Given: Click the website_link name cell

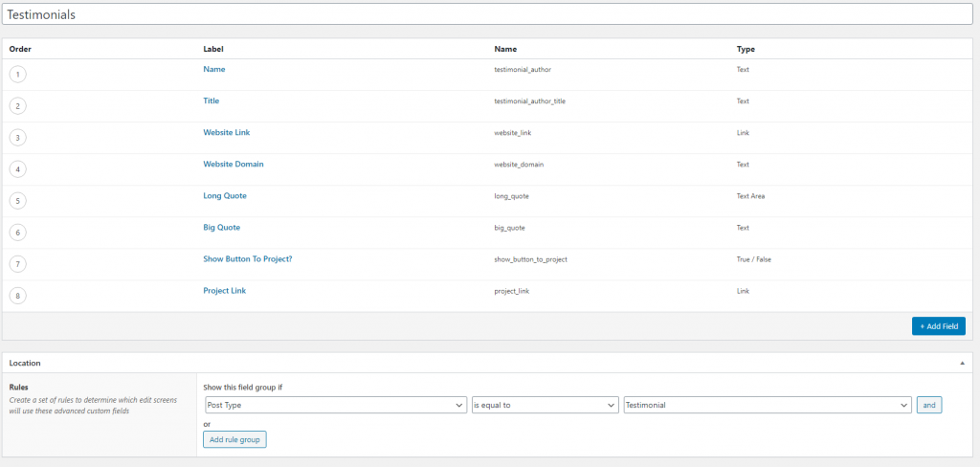Looking at the screenshot, I should (513, 133).
